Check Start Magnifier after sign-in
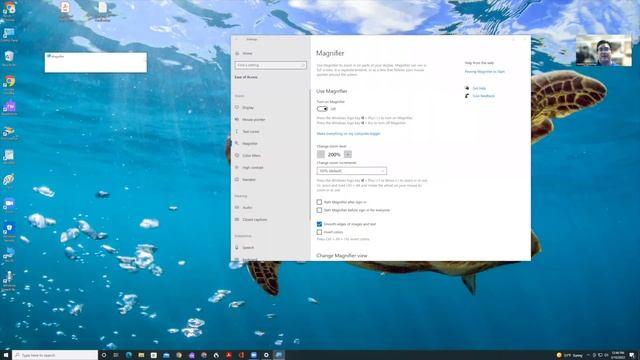 coord(319,202)
